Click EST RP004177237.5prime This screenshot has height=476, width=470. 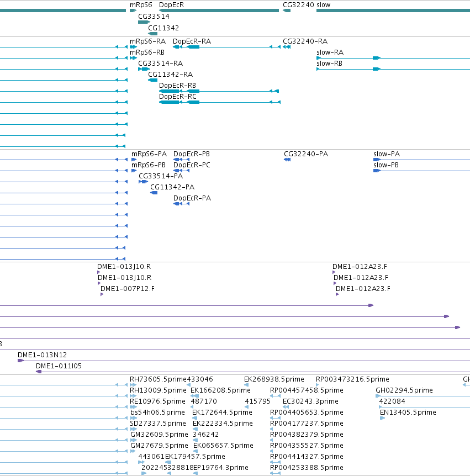tap(307, 423)
